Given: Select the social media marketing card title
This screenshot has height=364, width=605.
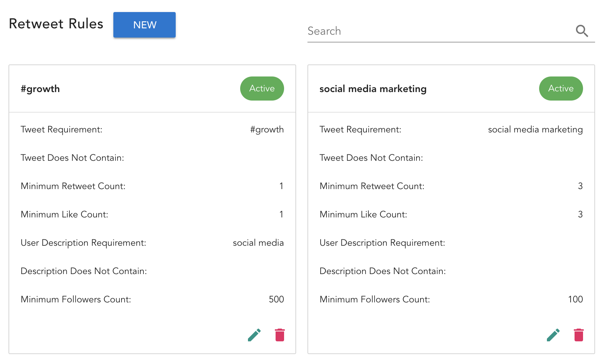Looking at the screenshot, I should (373, 89).
